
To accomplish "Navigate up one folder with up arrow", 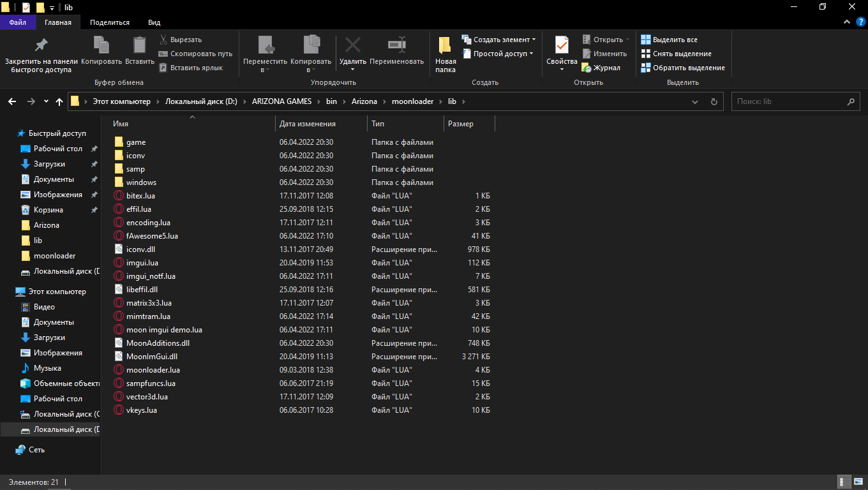I will click(x=59, y=101).
